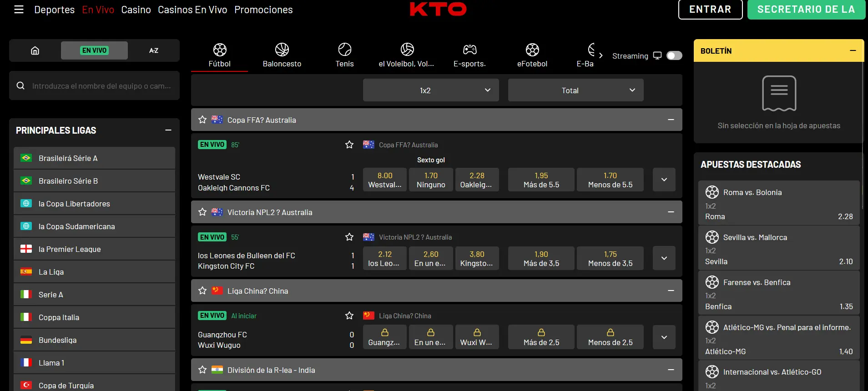
Task: Collapse the Principales Ligas panel
Action: point(168,130)
